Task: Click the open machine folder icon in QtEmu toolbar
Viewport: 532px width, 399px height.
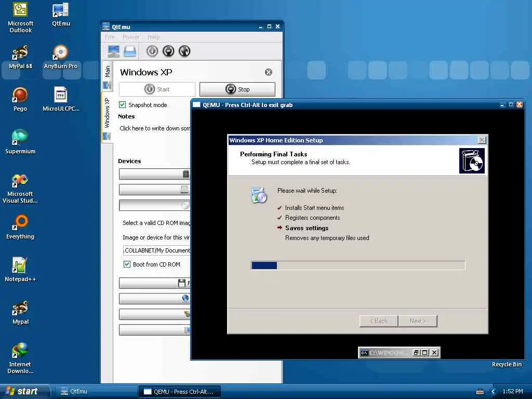Action: tap(130, 51)
